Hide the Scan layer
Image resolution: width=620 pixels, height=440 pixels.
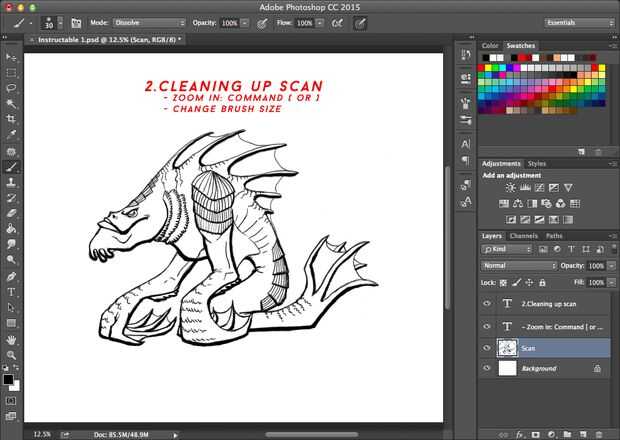(x=487, y=348)
